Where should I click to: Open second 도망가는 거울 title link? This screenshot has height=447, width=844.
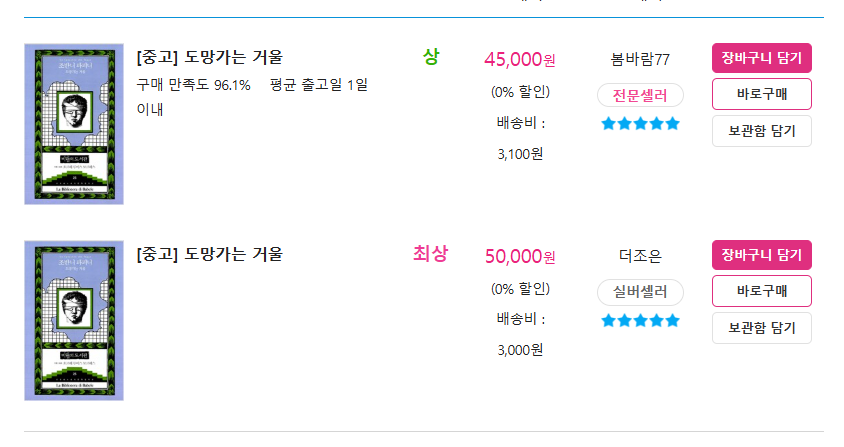(x=209, y=254)
